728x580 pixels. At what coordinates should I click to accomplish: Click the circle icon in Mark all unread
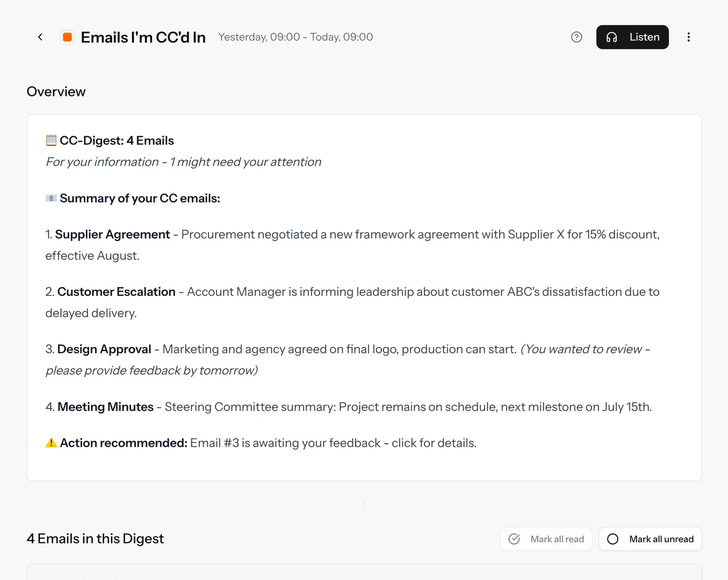coord(612,539)
